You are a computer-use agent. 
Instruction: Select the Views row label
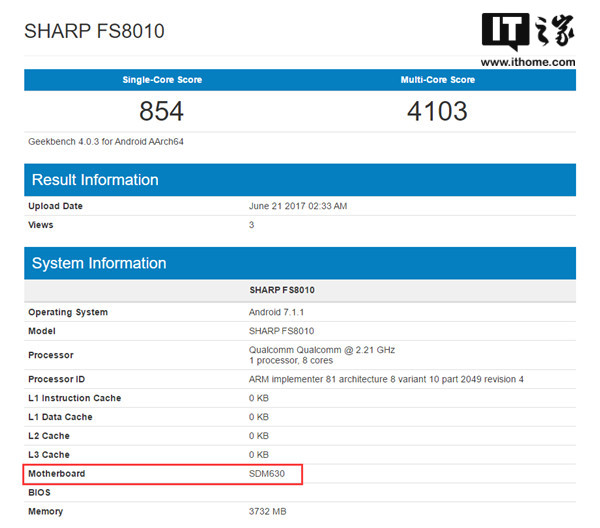[41, 225]
